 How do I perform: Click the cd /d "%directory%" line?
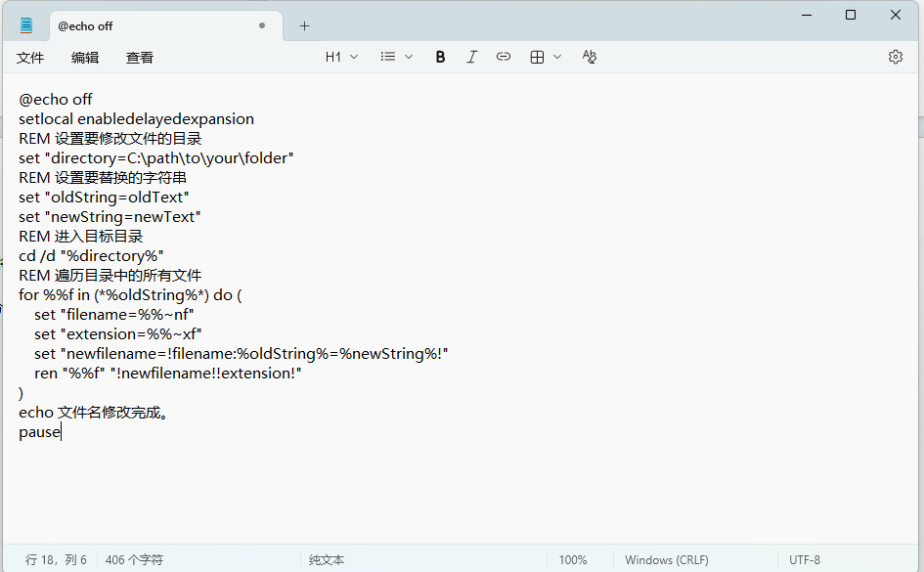pyautogui.click(x=91, y=255)
